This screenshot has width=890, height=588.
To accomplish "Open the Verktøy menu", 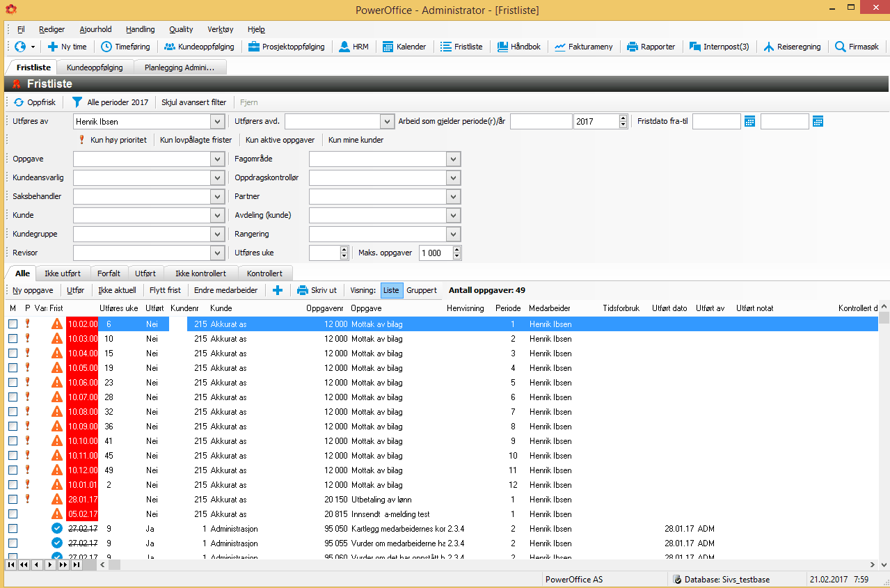I will tap(221, 29).
